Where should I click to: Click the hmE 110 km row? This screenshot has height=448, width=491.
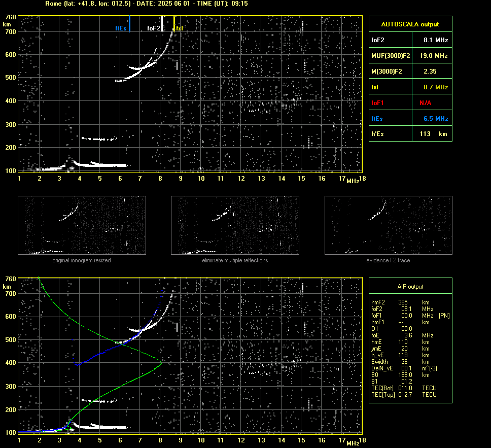(x=401, y=342)
